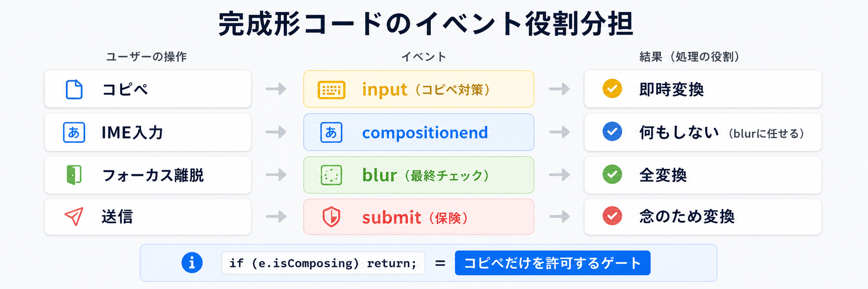
Task: Click the dotted square icon beside blur
Action: pyautogui.click(x=331, y=175)
